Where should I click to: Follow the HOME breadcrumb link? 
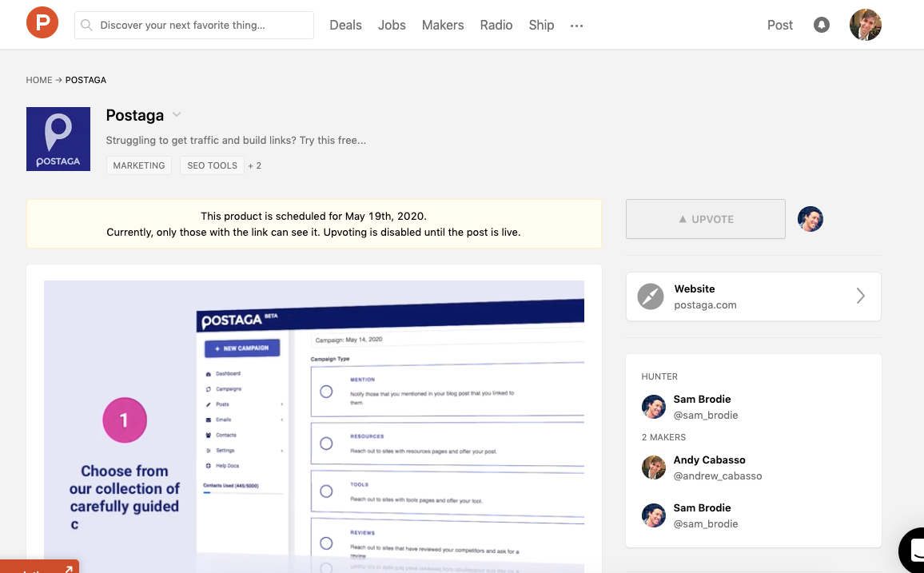pos(39,79)
